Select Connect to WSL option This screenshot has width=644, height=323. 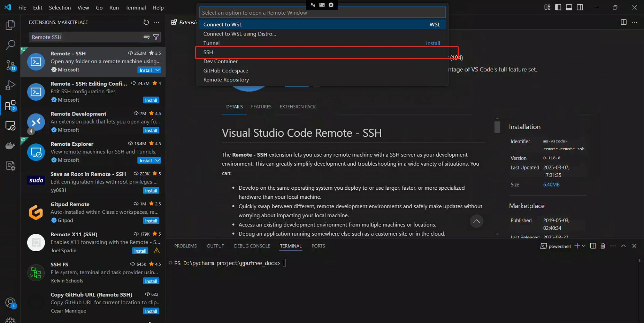click(322, 24)
